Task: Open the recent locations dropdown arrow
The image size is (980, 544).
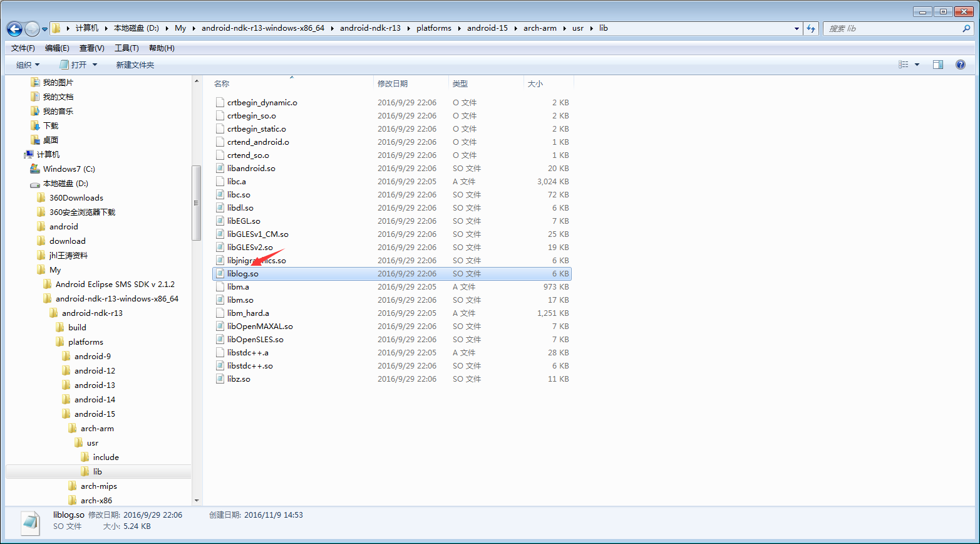Action: pyautogui.click(x=45, y=29)
